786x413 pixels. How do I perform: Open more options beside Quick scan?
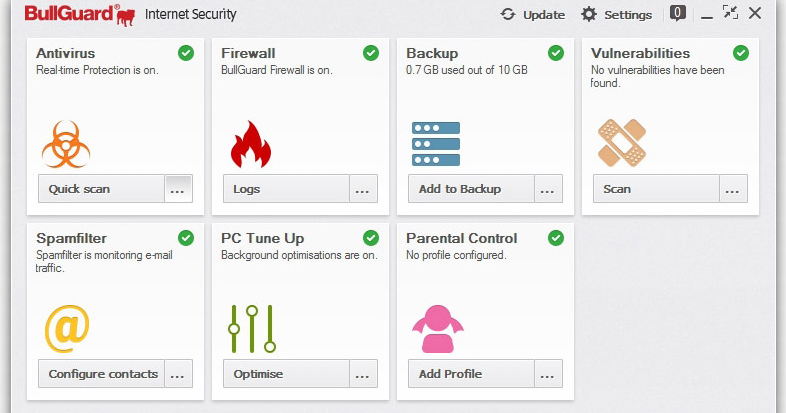(178, 188)
